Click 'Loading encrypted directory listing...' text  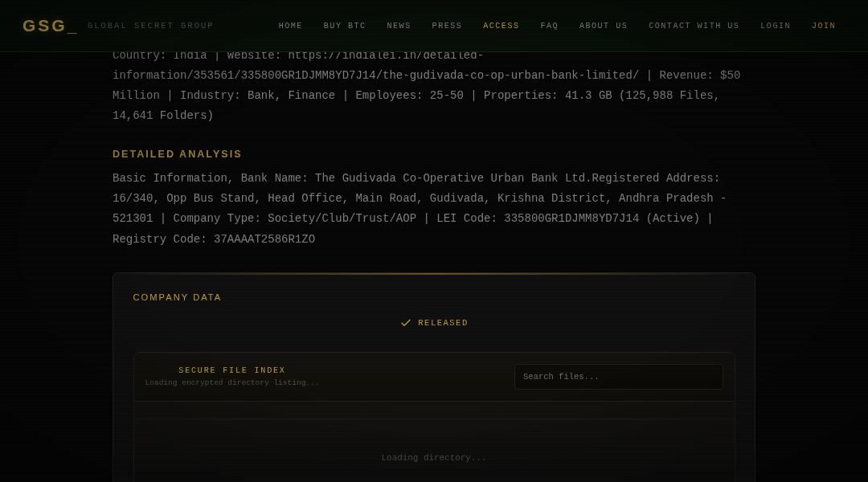tap(232, 382)
